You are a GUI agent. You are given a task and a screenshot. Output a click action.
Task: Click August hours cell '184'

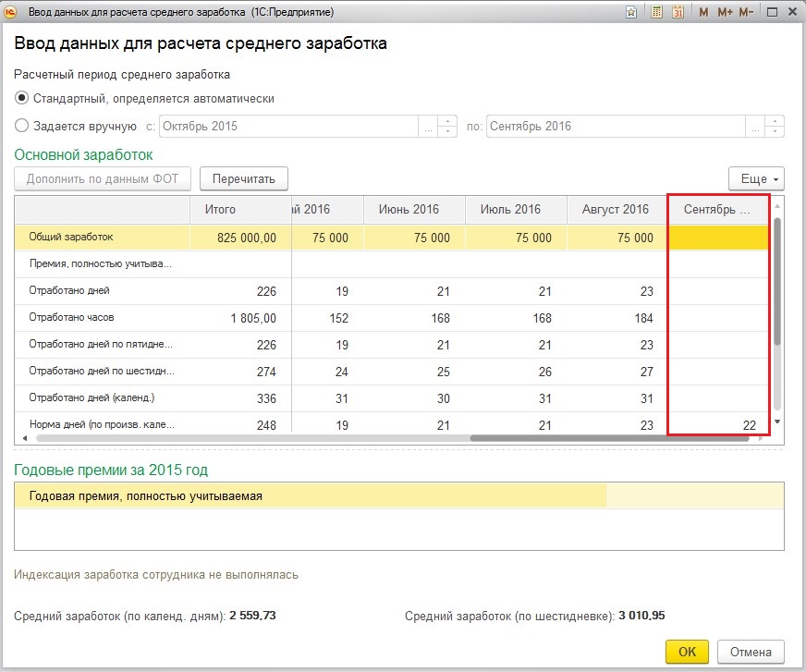(x=617, y=318)
